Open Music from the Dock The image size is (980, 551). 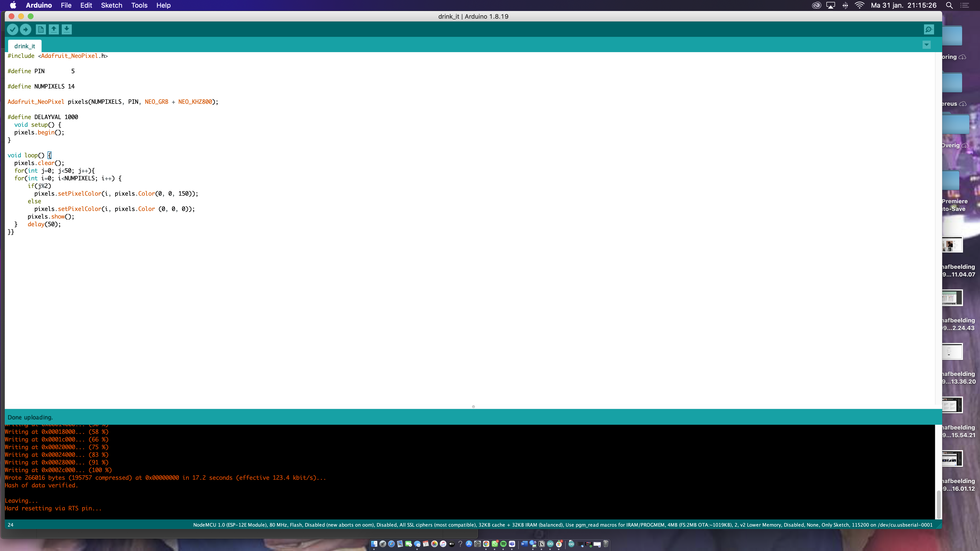443,544
